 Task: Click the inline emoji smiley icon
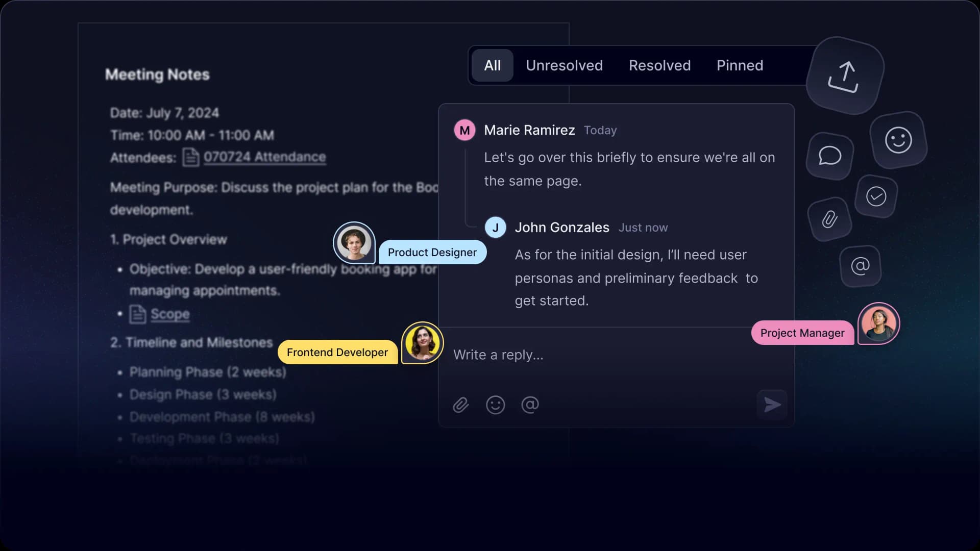point(496,405)
